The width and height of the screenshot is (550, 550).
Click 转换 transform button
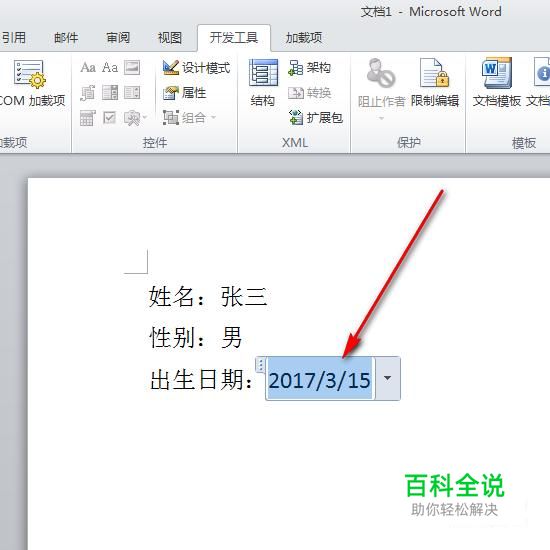[x=309, y=93]
